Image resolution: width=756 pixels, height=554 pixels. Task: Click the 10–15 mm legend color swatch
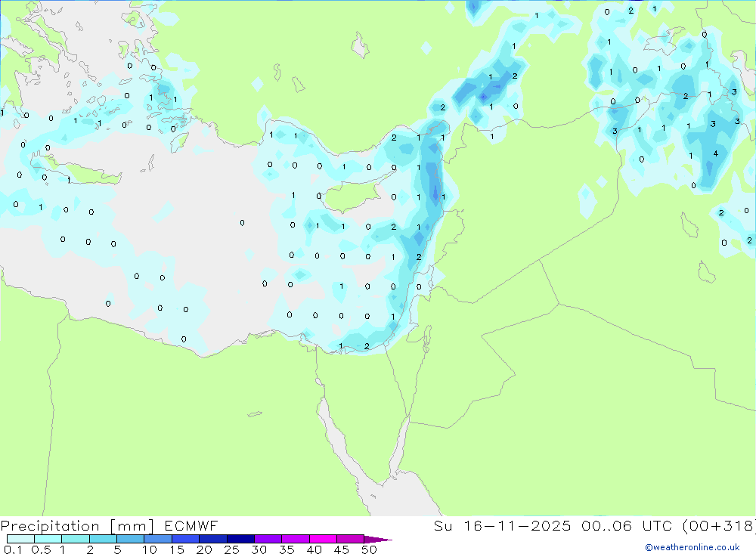pyautogui.click(x=158, y=539)
